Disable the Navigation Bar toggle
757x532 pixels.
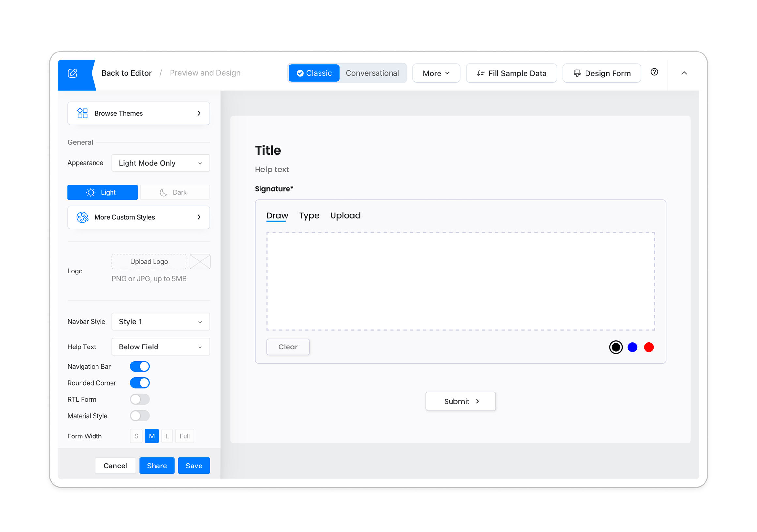(x=140, y=366)
